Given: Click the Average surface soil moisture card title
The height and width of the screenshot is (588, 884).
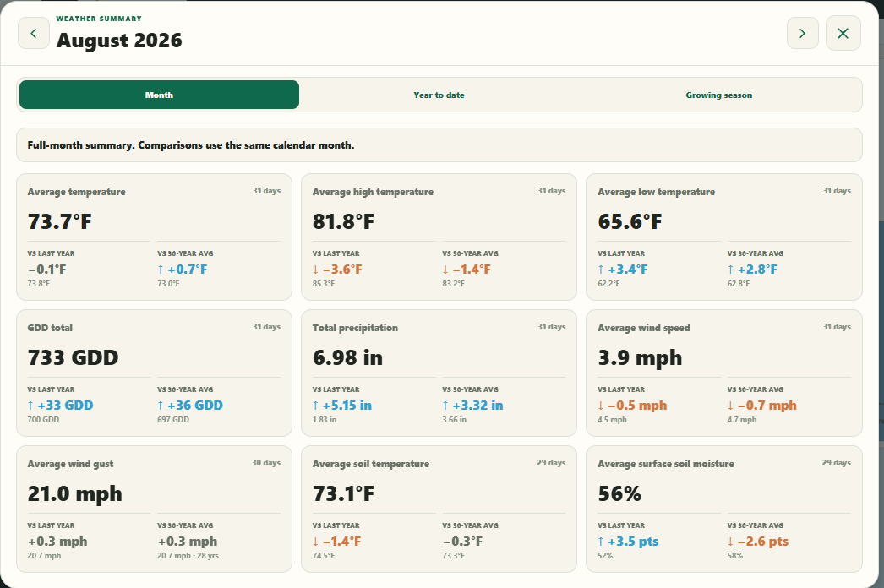Looking at the screenshot, I should pyautogui.click(x=666, y=464).
